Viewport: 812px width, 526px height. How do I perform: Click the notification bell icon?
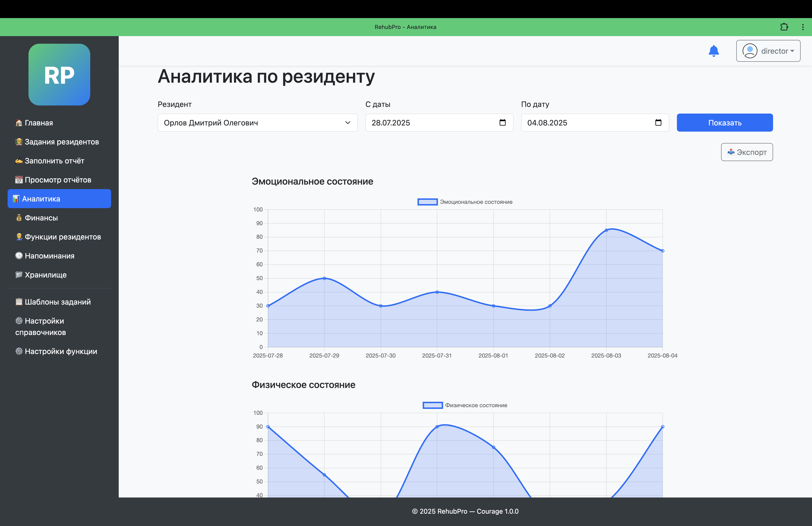tap(713, 51)
